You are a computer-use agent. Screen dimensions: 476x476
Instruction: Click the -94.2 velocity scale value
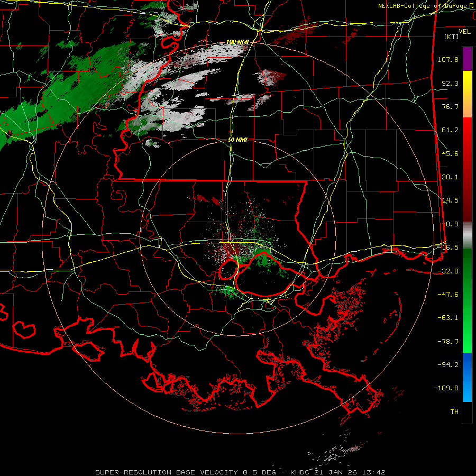point(448,364)
